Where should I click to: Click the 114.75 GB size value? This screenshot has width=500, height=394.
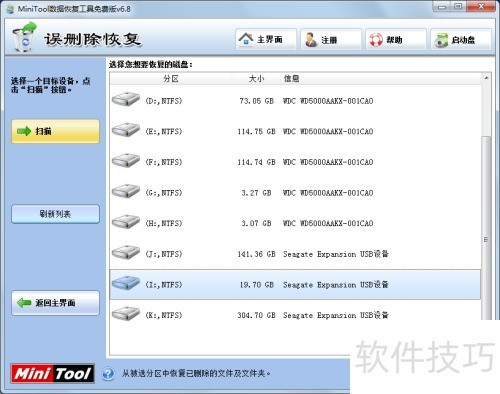256,132
